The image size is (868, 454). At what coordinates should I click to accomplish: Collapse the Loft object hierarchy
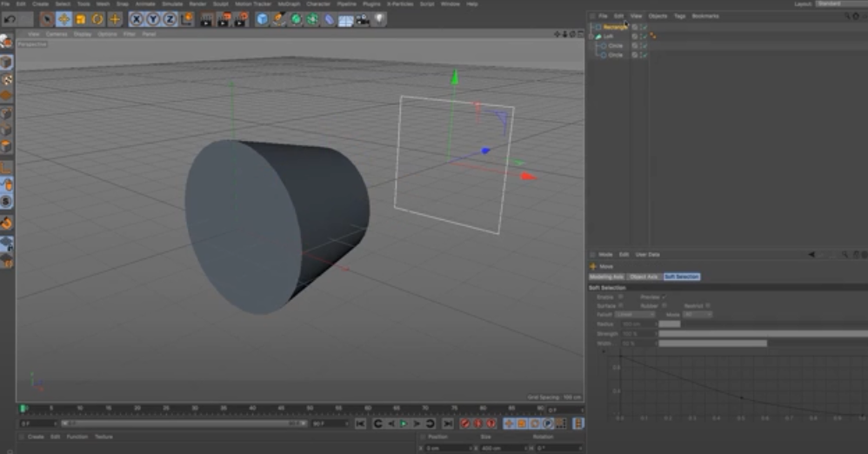pos(591,36)
